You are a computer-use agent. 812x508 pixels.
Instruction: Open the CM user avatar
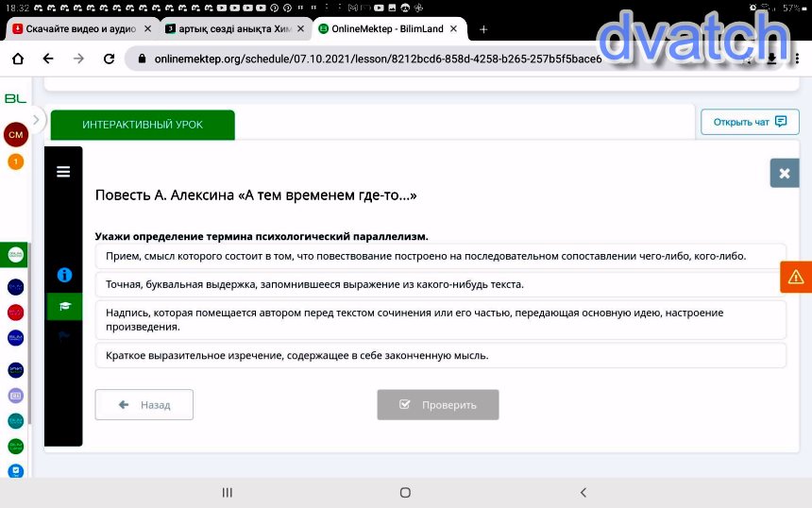[x=15, y=135]
